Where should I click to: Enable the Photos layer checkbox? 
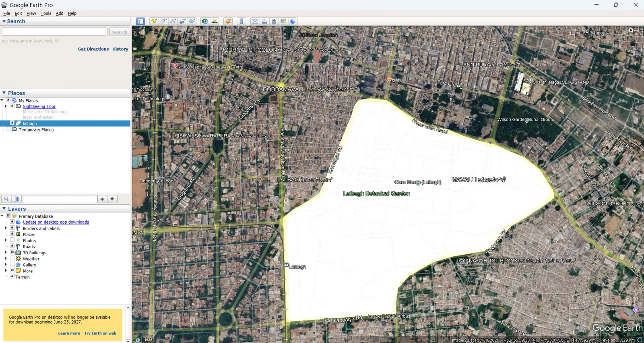12,240
